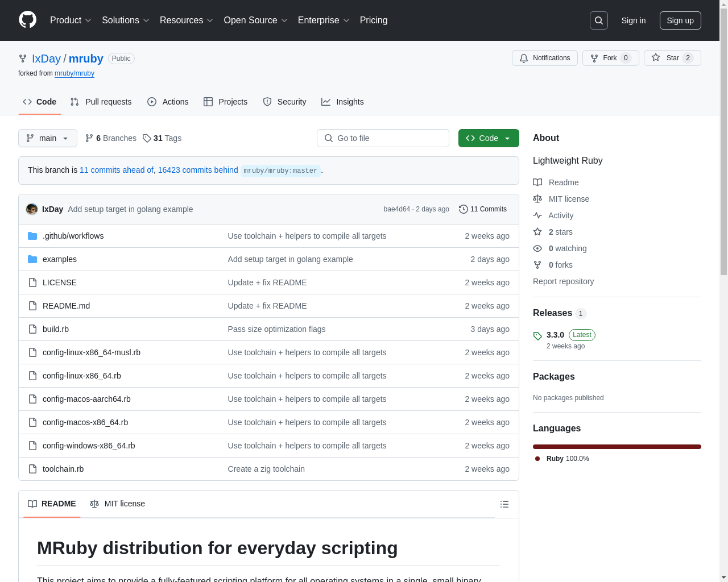
Task: Click the toolchain.rb file icon
Action: click(32, 469)
